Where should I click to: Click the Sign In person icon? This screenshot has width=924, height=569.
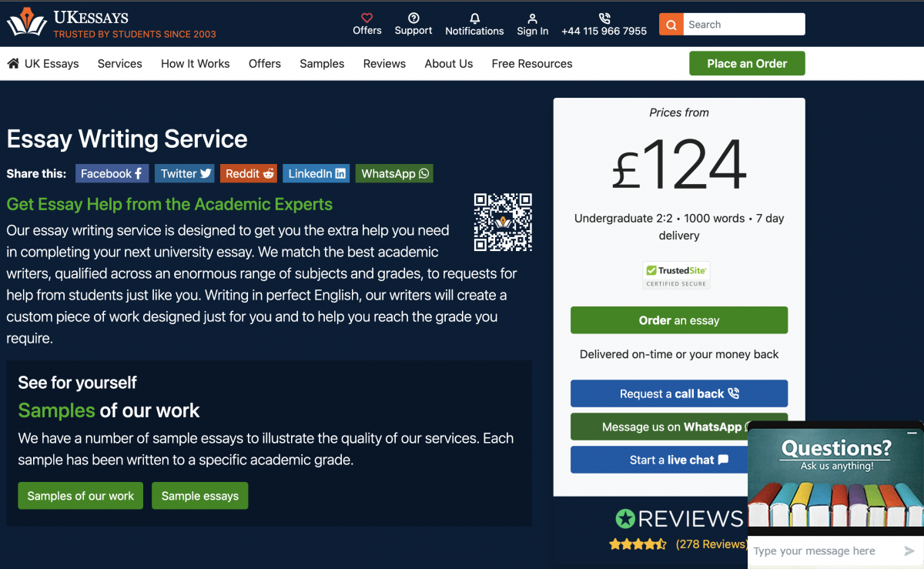tap(532, 18)
